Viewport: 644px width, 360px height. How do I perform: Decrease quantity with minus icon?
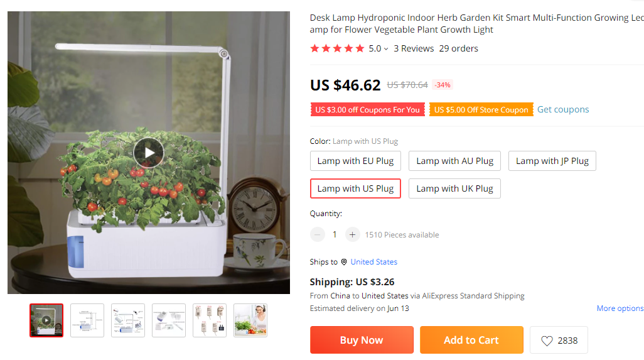[x=318, y=234]
